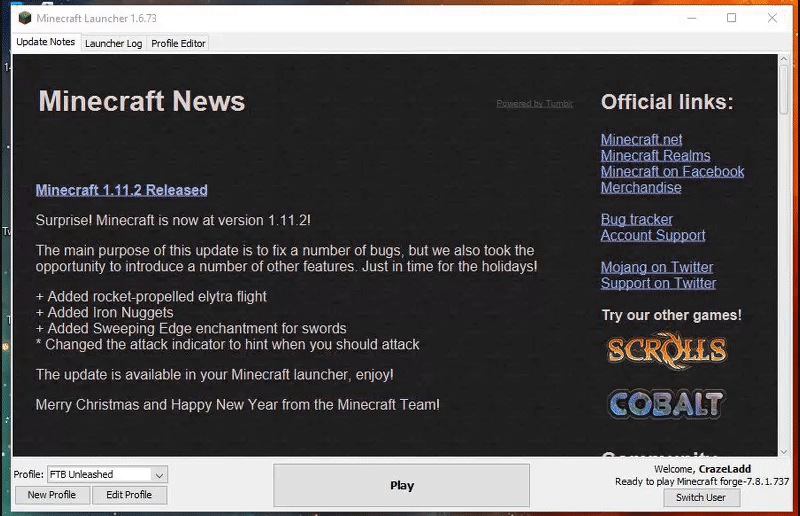
Task: Click the news pane scrollbar thumb
Action: click(x=784, y=90)
